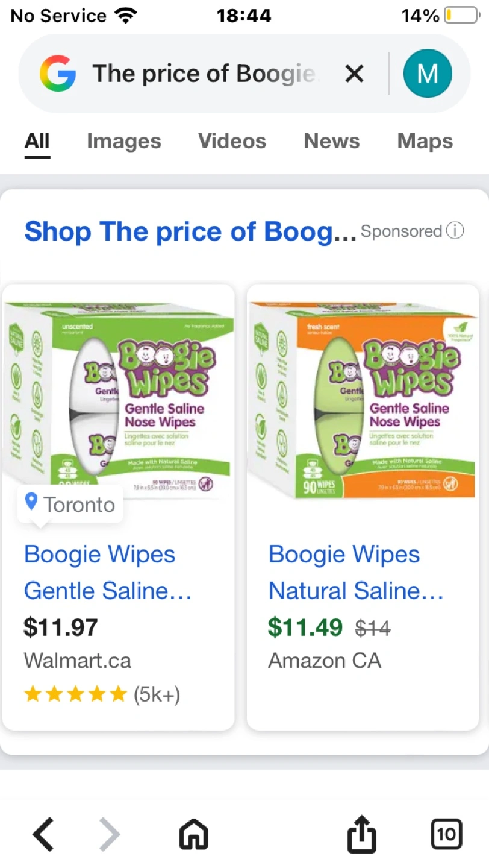Clear the search query with X
Image resolution: width=489 pixels, height=868 pixels.
click(354, 74)
